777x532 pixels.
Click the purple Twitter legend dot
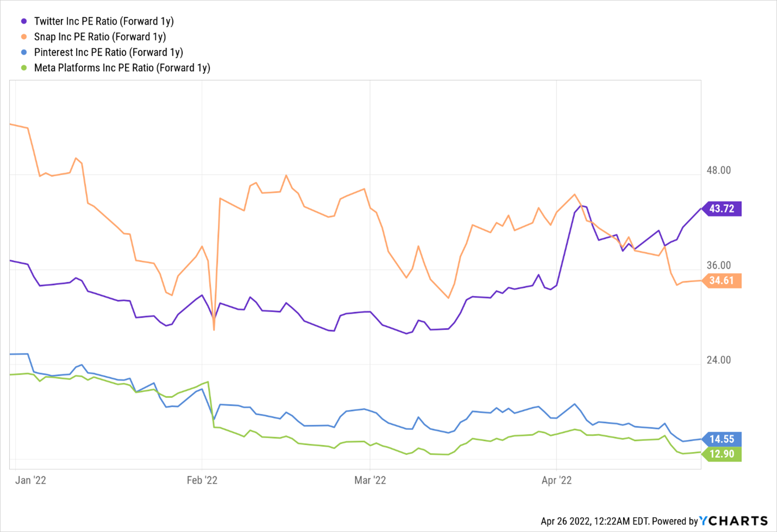point(24,21)
